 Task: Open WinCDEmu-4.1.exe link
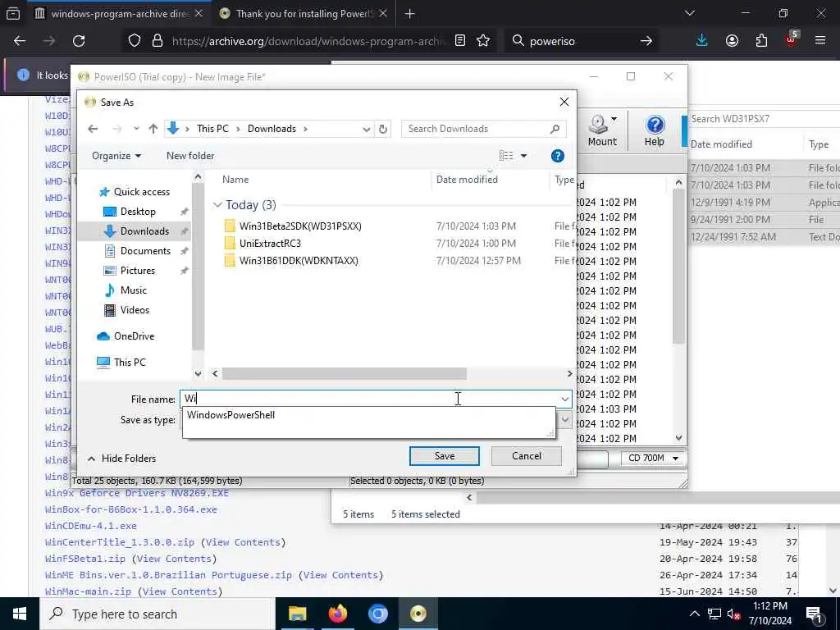pos(90,526)
